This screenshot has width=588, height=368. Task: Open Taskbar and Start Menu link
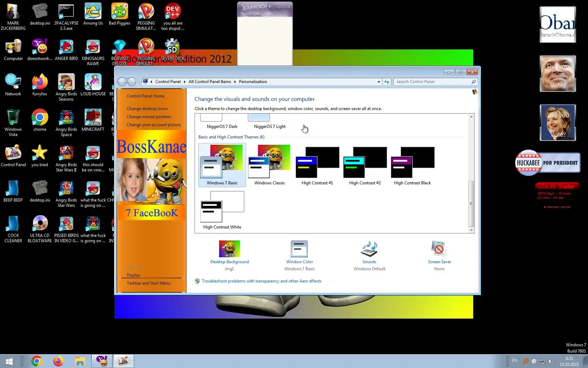[148, 283]
